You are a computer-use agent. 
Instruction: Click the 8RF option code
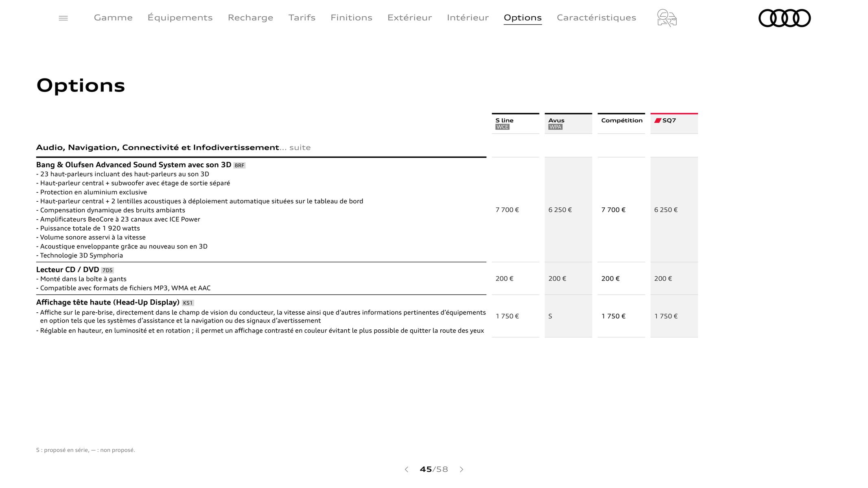[239, 166]
